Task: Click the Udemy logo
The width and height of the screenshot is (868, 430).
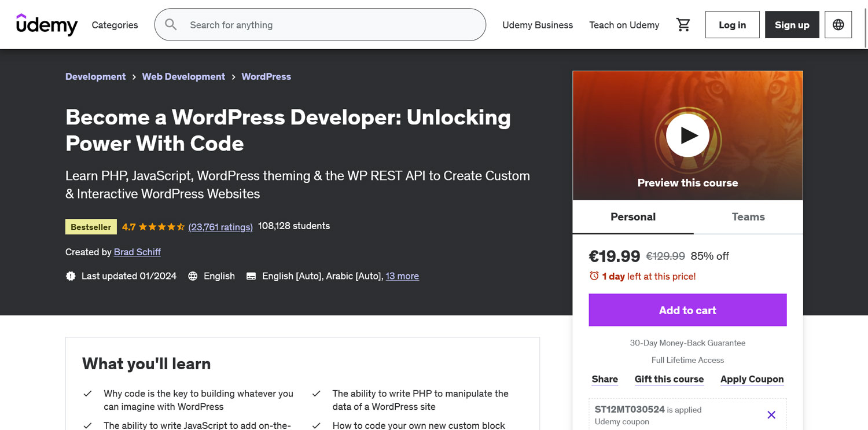Action: point(47,25)
